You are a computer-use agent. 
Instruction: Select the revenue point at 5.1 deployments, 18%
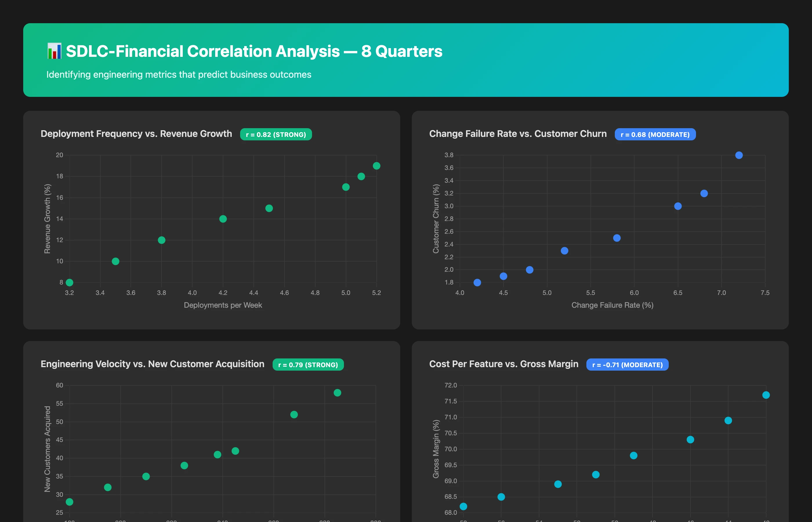tap(361, 176)
